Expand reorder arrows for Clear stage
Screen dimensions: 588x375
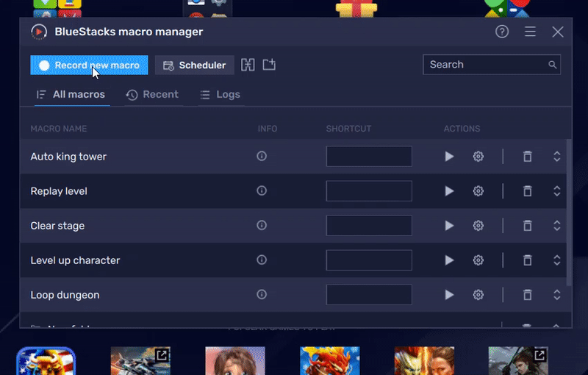557,226
